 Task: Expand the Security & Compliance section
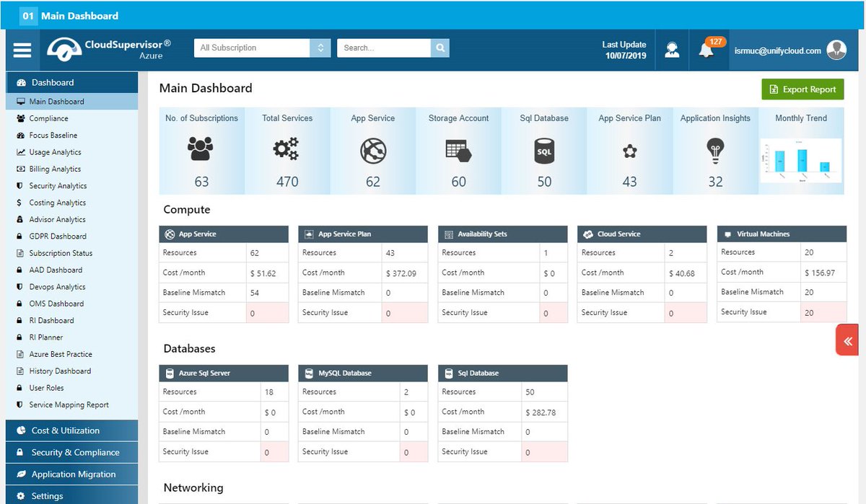71,452
